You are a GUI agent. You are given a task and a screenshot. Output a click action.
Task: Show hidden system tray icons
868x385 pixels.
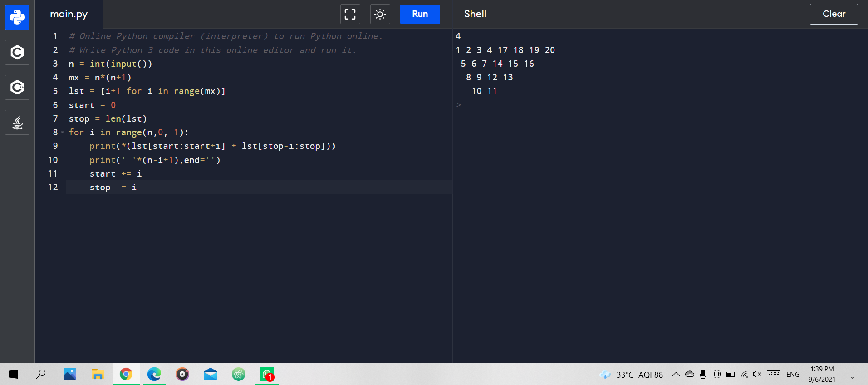click(676, 374)
